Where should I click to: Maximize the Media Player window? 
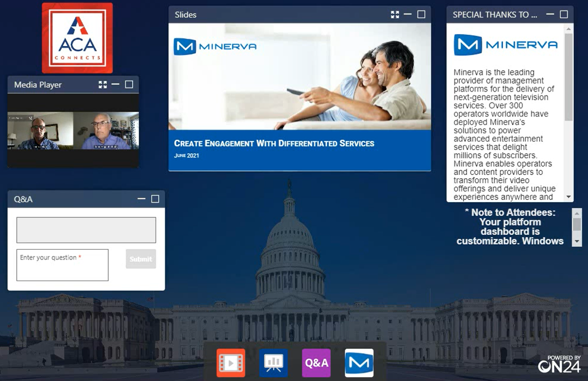point(129,84)
